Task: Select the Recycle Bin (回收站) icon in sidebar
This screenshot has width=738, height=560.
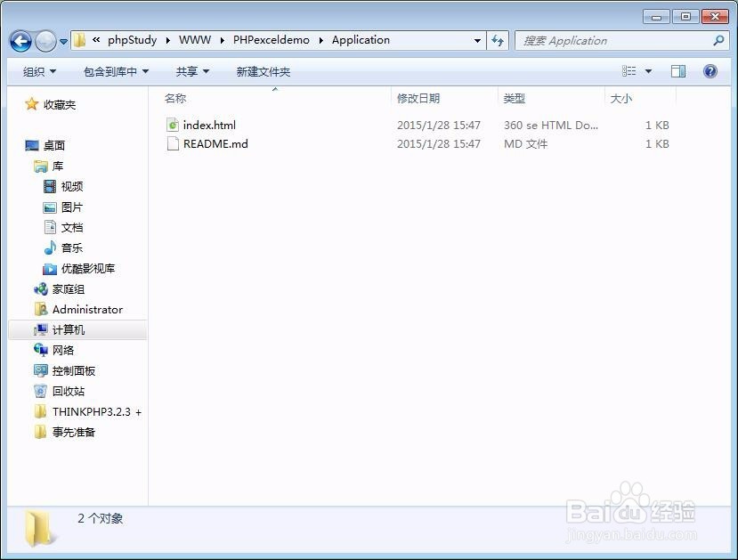Action: [67, 391]
